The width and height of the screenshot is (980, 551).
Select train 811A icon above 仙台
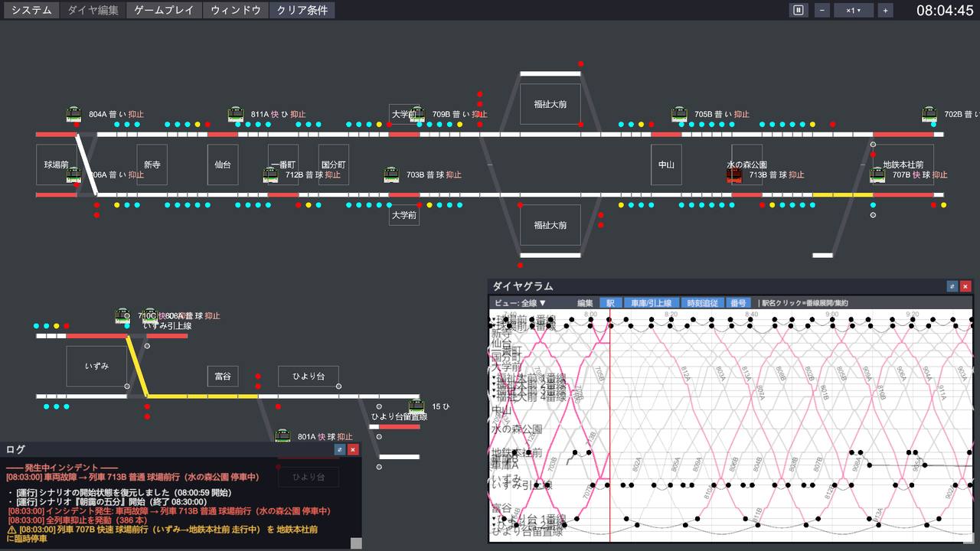tap(236, 114)
